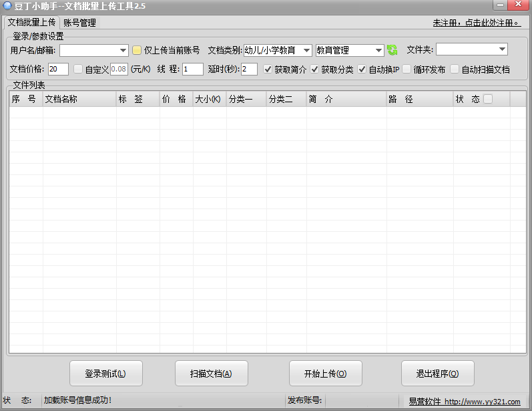The image size is (532, 411).
Task: Uncheck 获取简介 option
Action: [x=268, y=70]
